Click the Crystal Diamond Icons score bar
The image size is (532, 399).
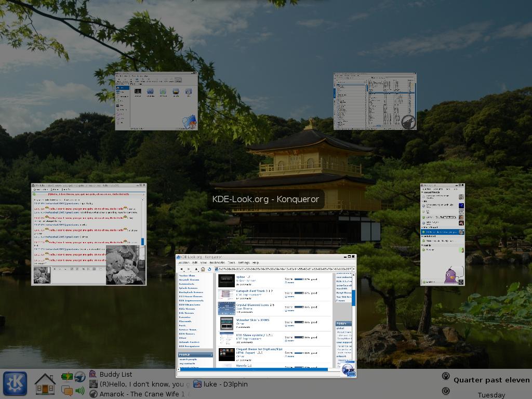[x=299, y=307]
